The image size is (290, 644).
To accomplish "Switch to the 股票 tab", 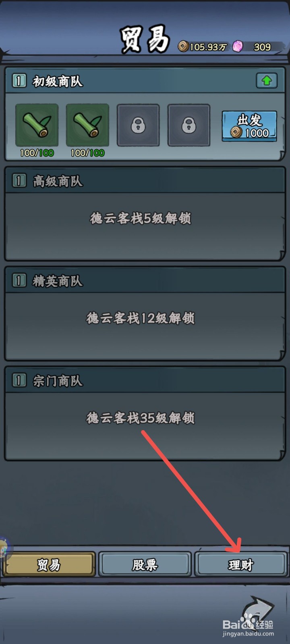I will coord(145,565).
